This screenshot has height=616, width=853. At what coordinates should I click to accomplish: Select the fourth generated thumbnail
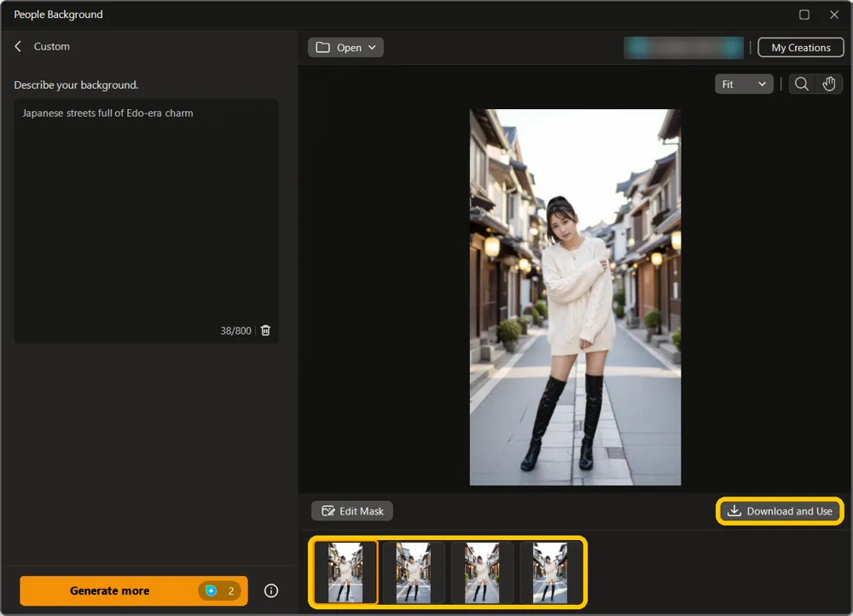(x=550, y=572)
